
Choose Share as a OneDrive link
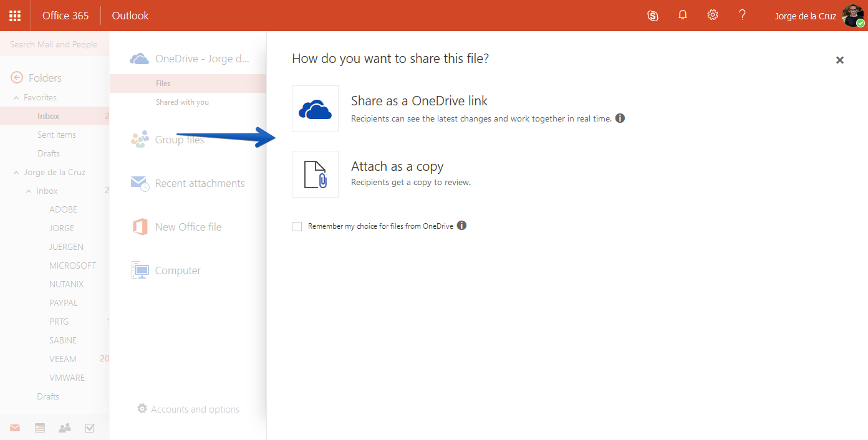pos(419,101)
